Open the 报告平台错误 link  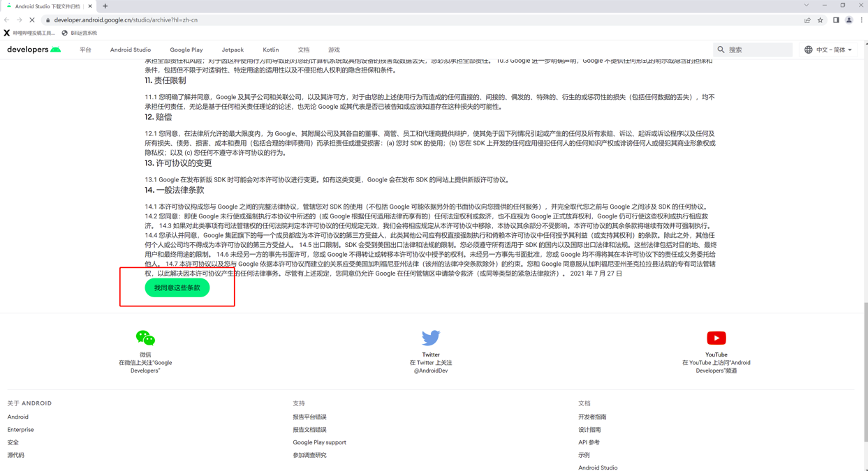pos(309,417)
